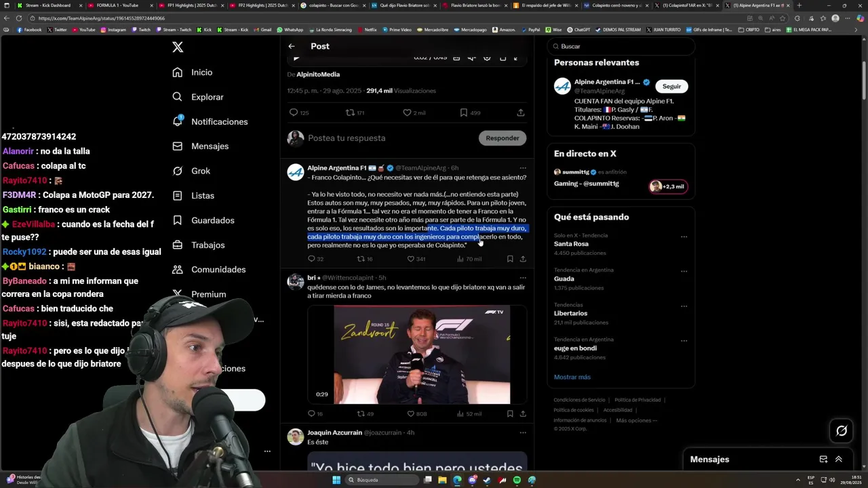Image resolution: width=868 pixels, height=488 pixels.
Task: Go back using the Post arrow
Action: pyautogui.click(x=292, y=46)
